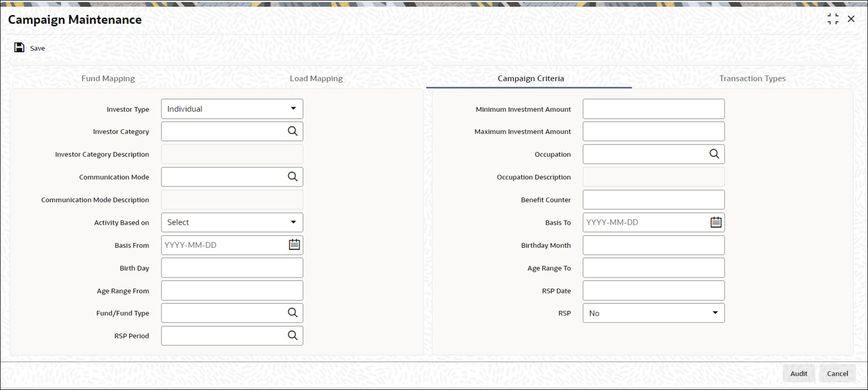The width and height of the screenshot is (868, 390).
Task: Open Communication Mode search lookup
Action: (x=293, y=177)
